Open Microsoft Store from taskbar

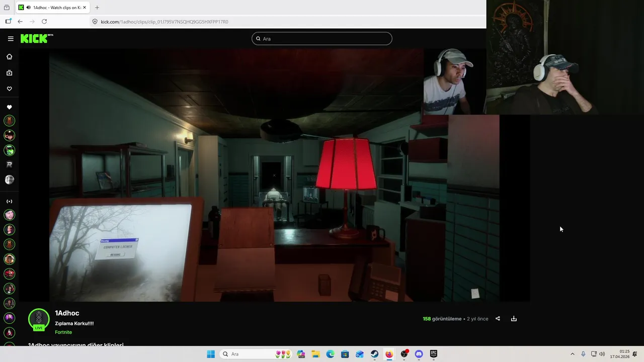[345, 354]
